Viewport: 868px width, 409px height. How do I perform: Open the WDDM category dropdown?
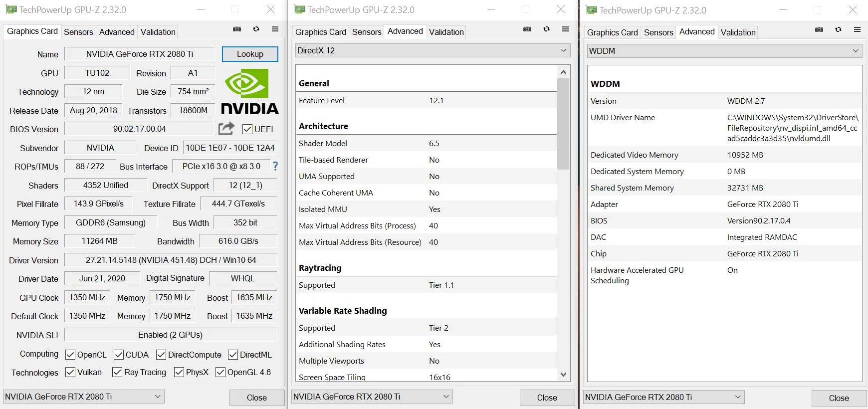pos(724,51)
